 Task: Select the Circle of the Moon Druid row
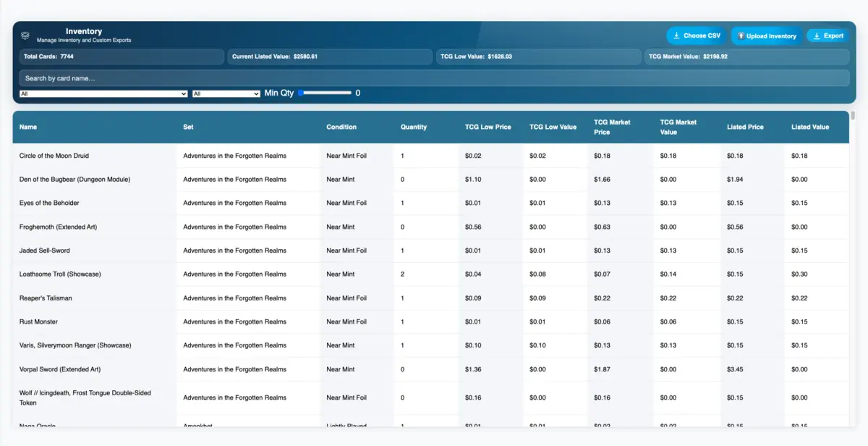[430, 156]
